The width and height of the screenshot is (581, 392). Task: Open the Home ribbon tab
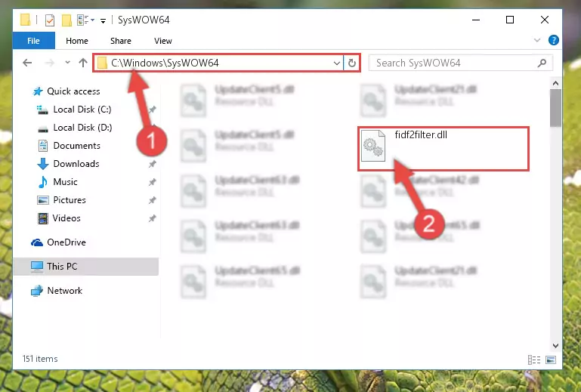[77, 41]
